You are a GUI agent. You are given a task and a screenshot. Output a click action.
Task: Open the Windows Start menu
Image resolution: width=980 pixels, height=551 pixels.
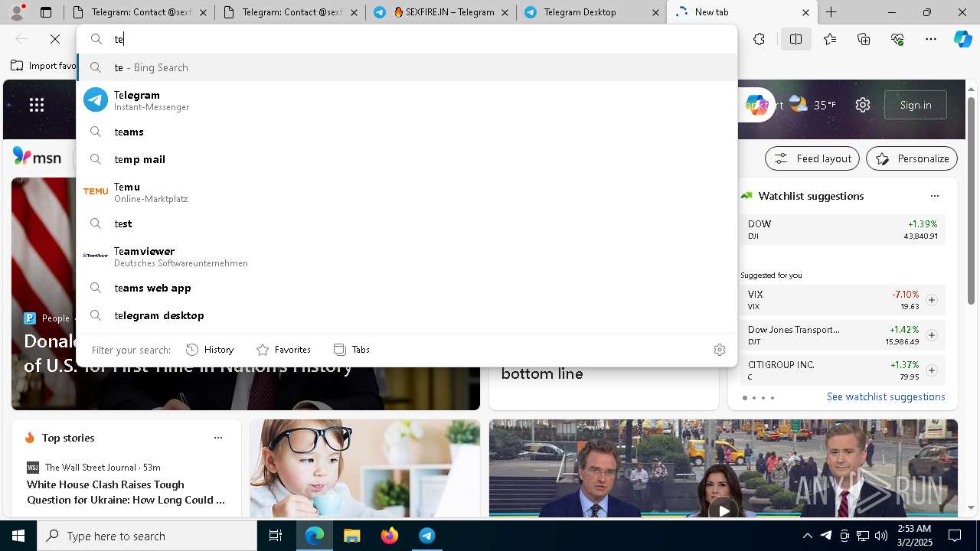tap(18, 536)
